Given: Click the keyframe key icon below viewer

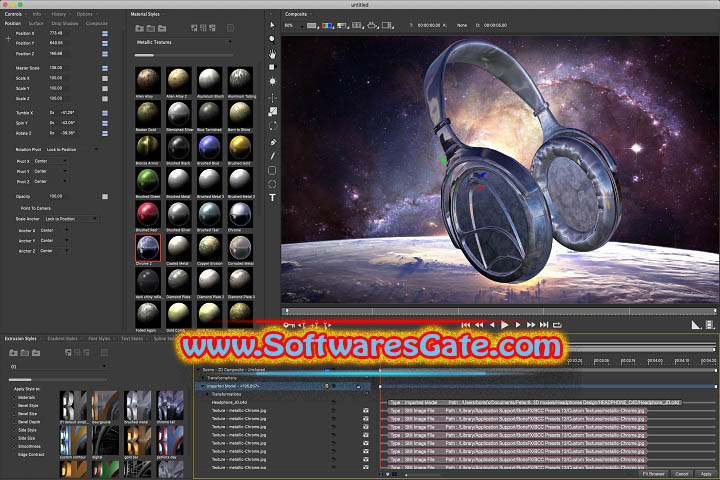Looking at the screenshot, I should (x=289, y=325).
